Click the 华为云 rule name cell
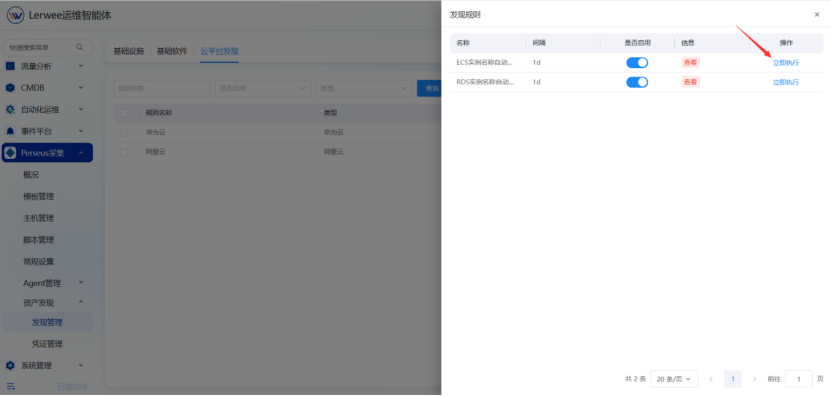This screenshot has width=831, height=396. (155, 133)
